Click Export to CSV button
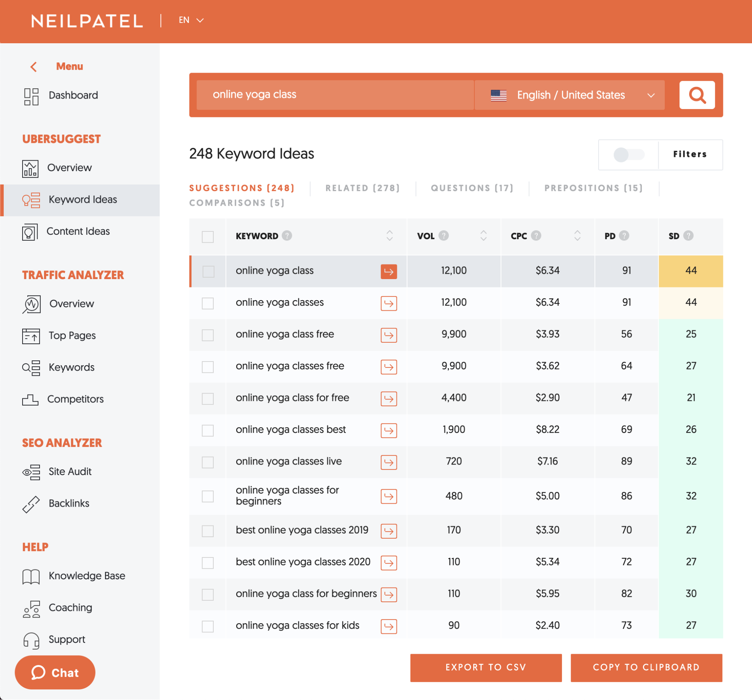Screen dimensions: 752x700 point(486,668)
